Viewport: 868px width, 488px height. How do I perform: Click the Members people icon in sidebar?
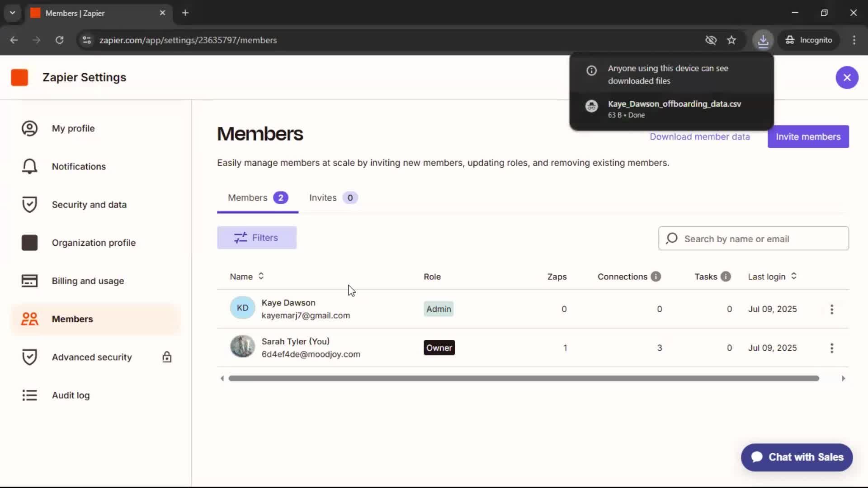pos(29,319)
